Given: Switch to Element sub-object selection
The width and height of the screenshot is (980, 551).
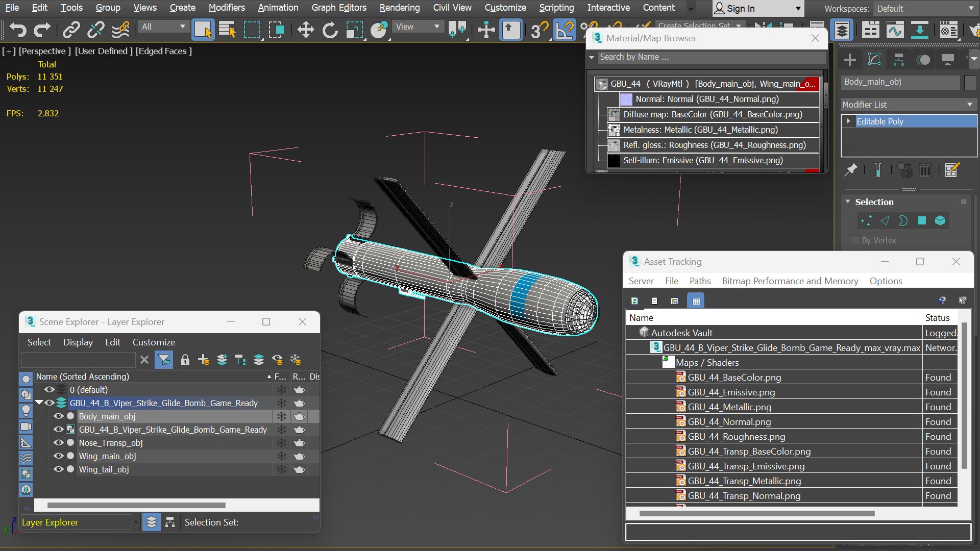Looking at the screenshot, I should 940,220.
